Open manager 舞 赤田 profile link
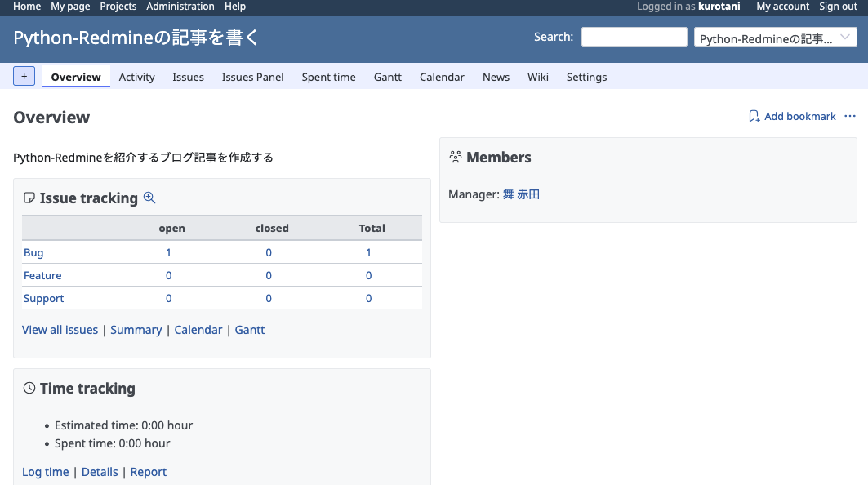868x485 pixels. (x=521, y=194)
